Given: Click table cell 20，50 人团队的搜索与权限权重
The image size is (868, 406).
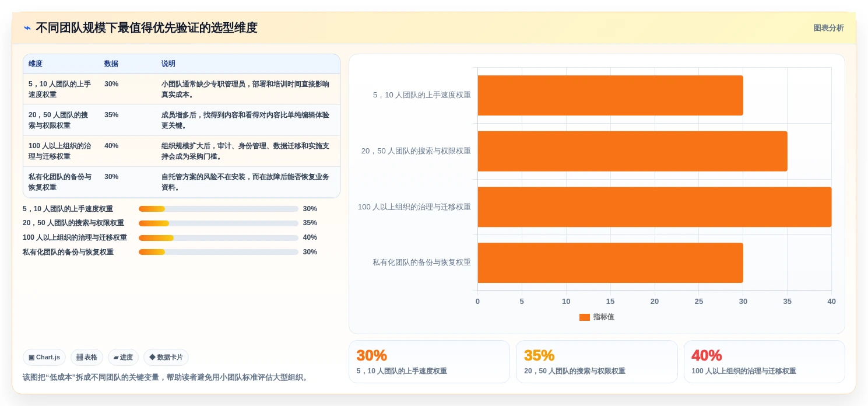Looking at the screenshot, I should 61,120.
